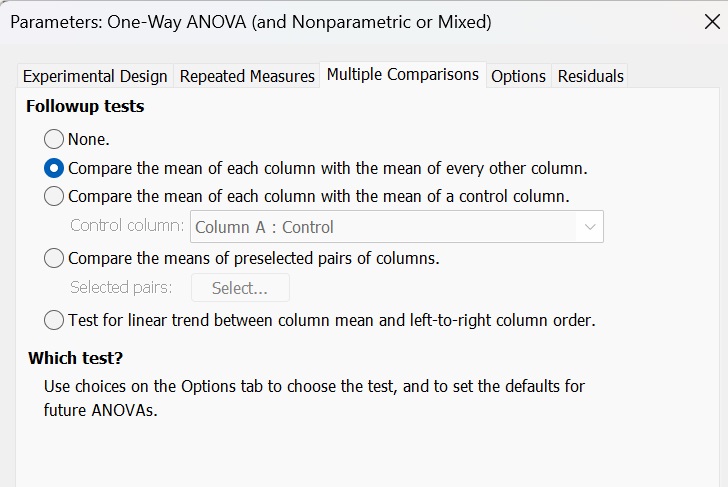Screen dimensions: 728x487
Task: Select compare each column with a control column
Action: tap(54, 196)
